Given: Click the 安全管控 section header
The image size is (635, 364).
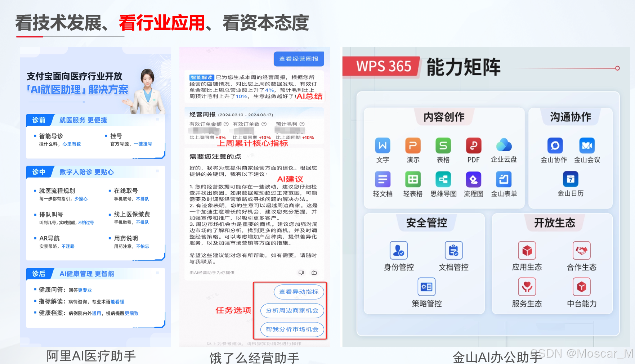Looking at the screenshot, I should (426, 223).
